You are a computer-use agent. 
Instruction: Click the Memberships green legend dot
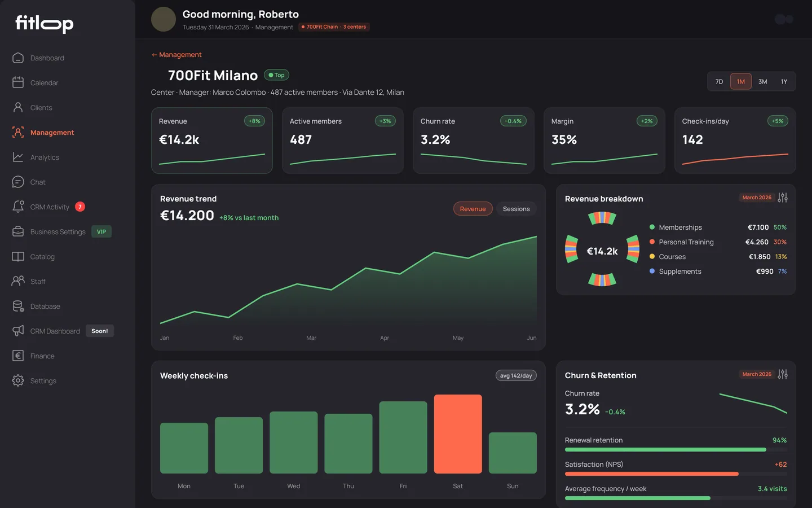[652, 227]
